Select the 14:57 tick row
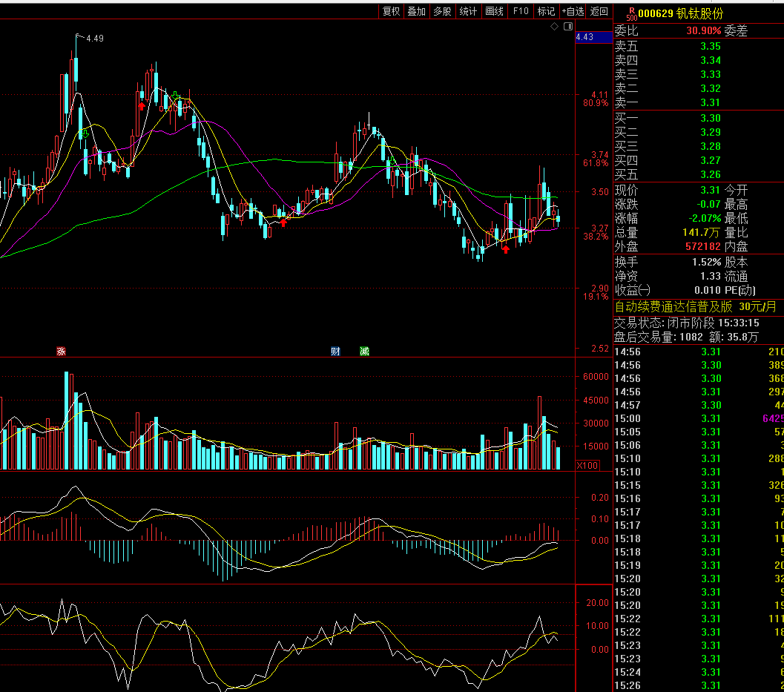 [x=699, y=405]
